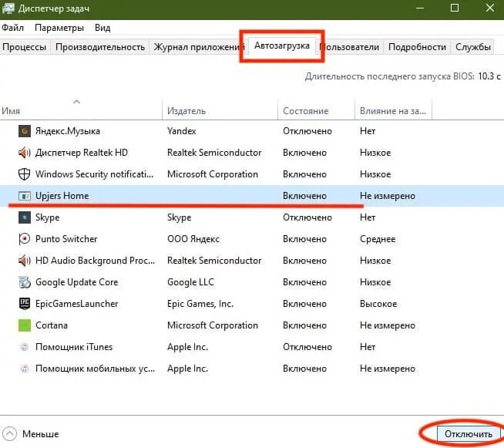Close the Диспетчер задач window

click(490, 8)
